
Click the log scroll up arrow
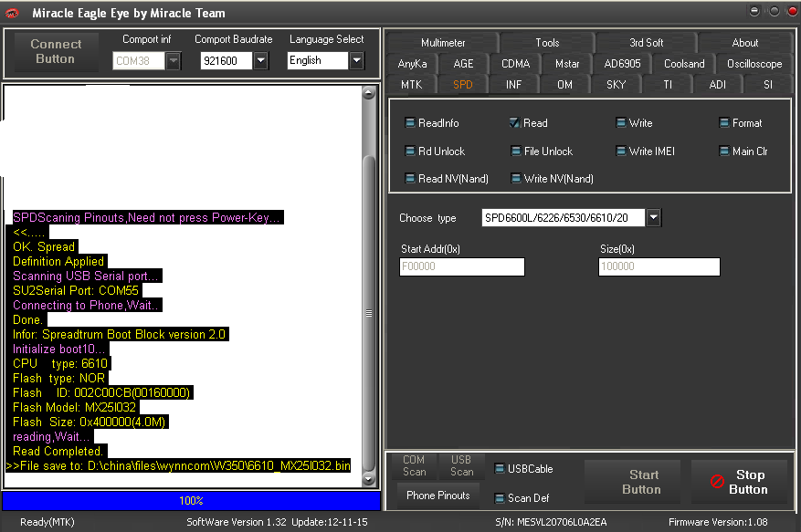(x=369, y=93)
